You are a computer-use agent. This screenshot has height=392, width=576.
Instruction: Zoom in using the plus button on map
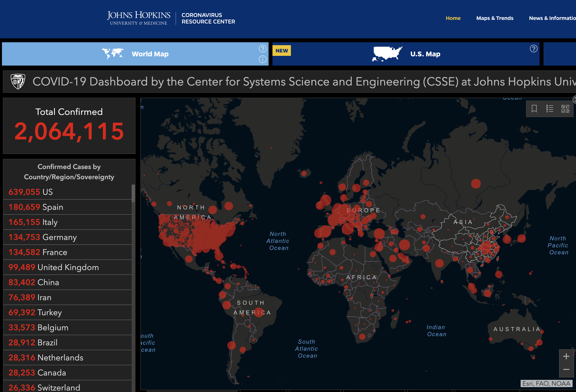(565, 356)
